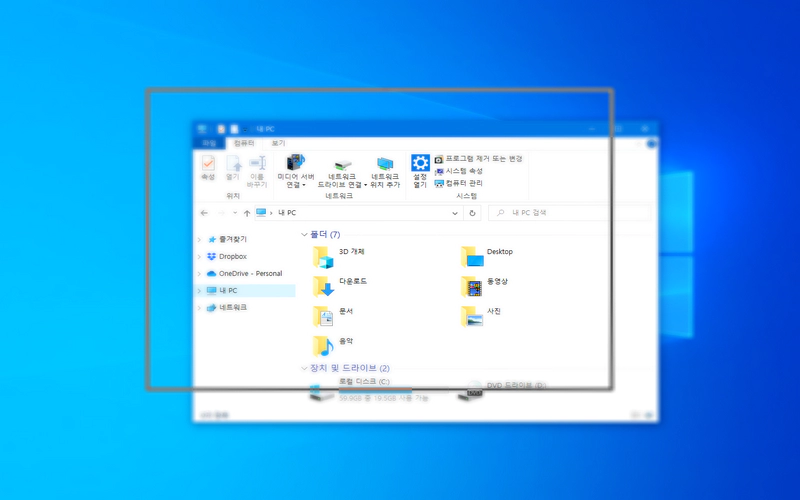
Task: Expand the OneDrive - Personal node arrow
Action: [199, 274]
